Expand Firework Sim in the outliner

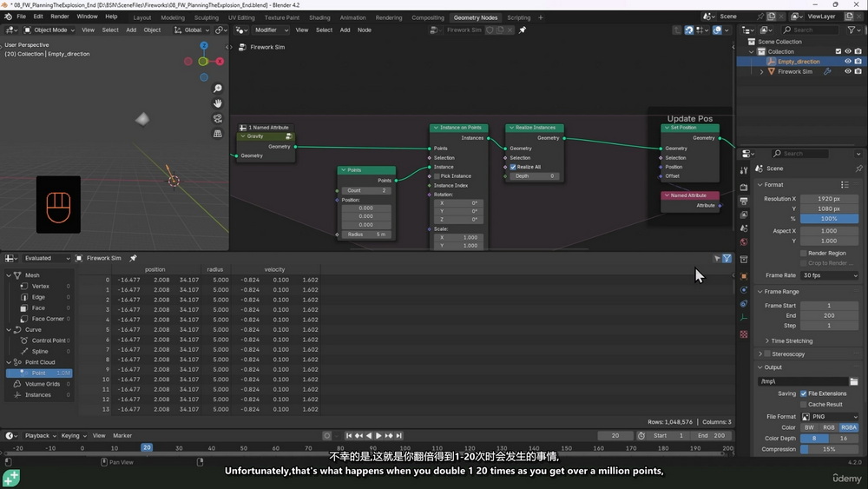pyautogui.click(x=762, y=71)
